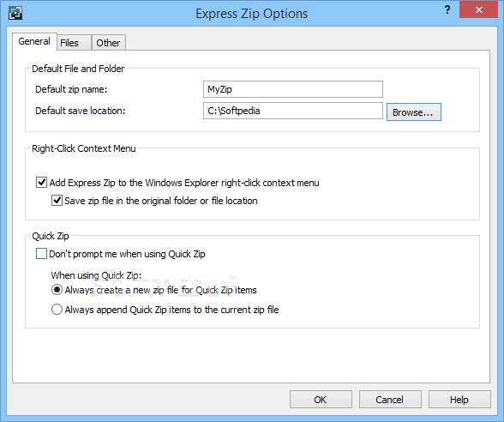The width and height of the screenshot is (504, 422).
Task: Click the question mark help icon
Action: pyautogui.click(x=447, y=10)
